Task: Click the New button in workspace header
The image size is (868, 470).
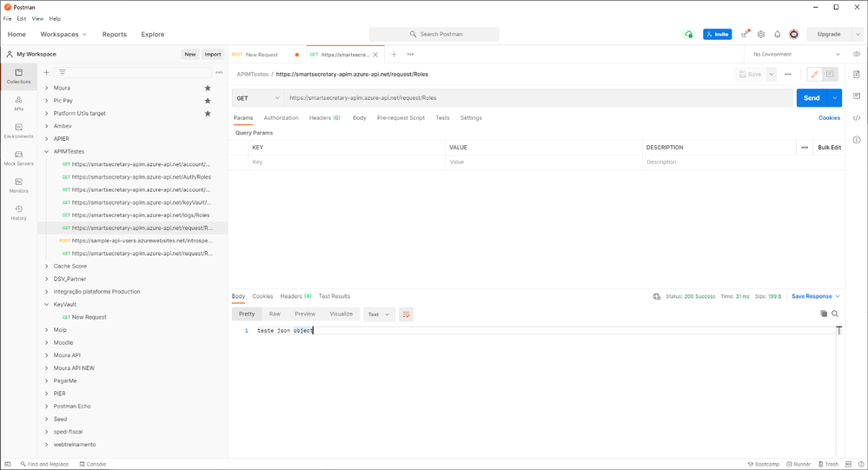Action: pos(190,54)
